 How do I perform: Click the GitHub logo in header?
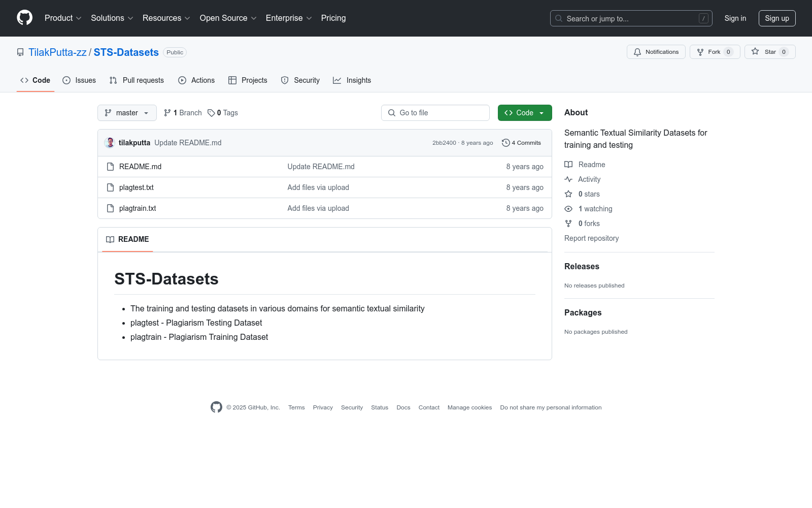pos(24,18)
